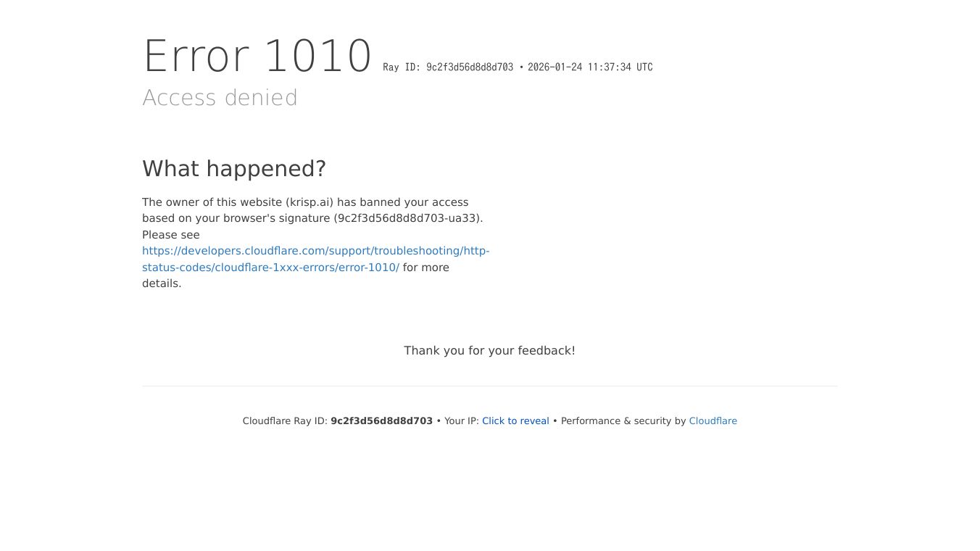Click the Your IP: label
Viewport: 980px width, 551px height.
pos(462,421)
